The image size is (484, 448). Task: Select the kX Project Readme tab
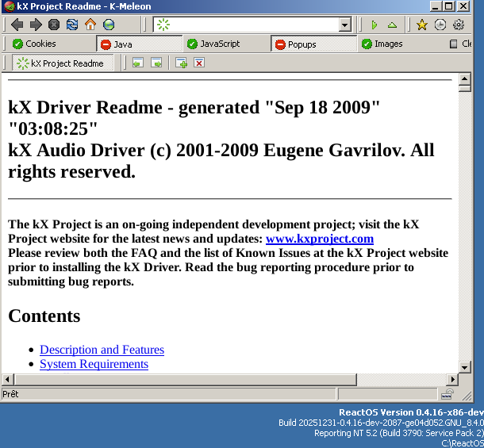click(x=62, y=63)
